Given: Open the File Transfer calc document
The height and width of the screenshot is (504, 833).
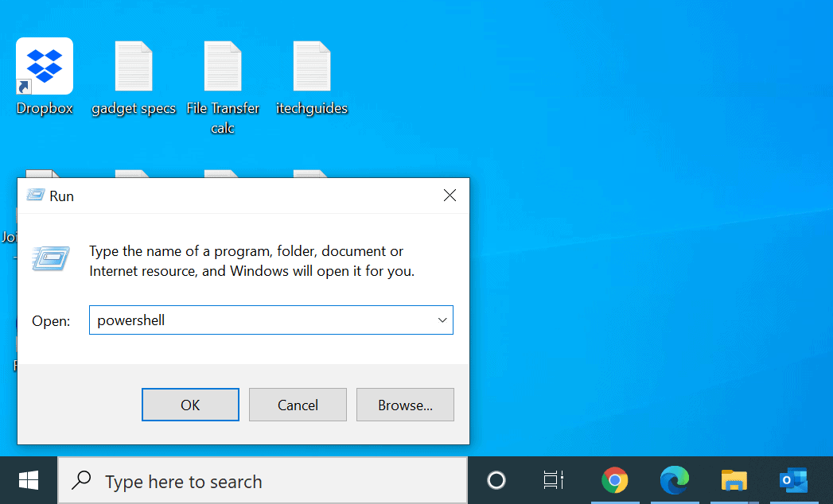Looking at the screenshot, I should 223,66.
